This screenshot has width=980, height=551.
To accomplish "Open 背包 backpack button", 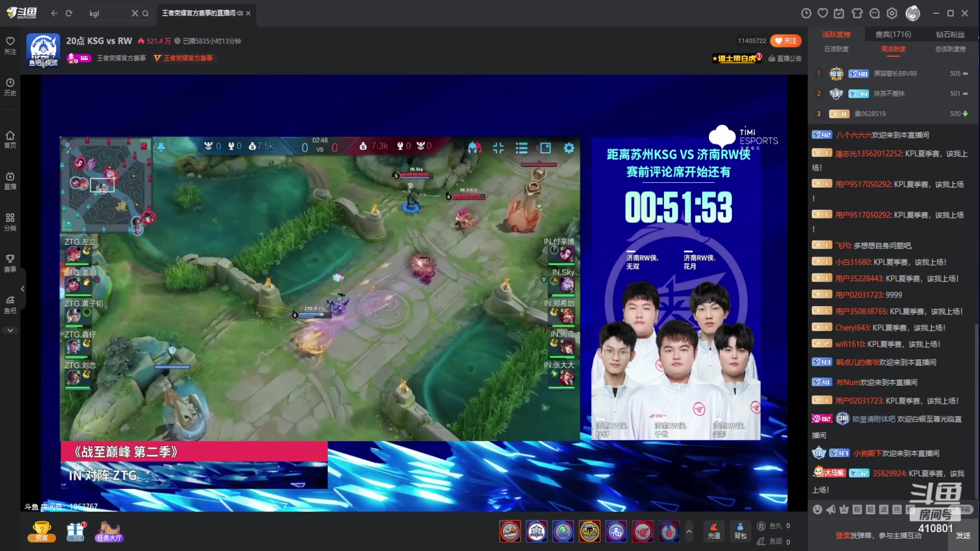I will pyautogui.click(x=740, y=531).
